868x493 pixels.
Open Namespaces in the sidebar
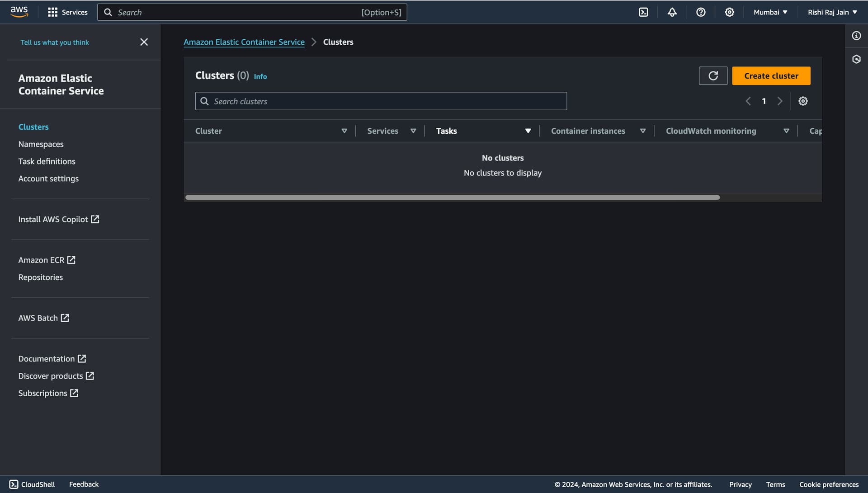click(41, 144)
